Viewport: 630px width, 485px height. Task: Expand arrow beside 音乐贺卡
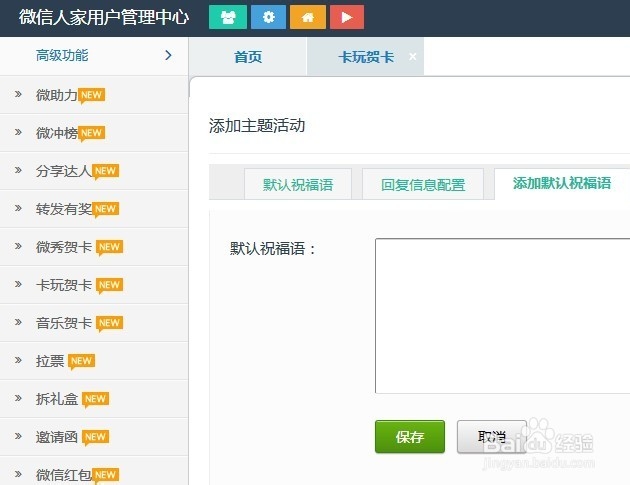(x=18, y=322)
